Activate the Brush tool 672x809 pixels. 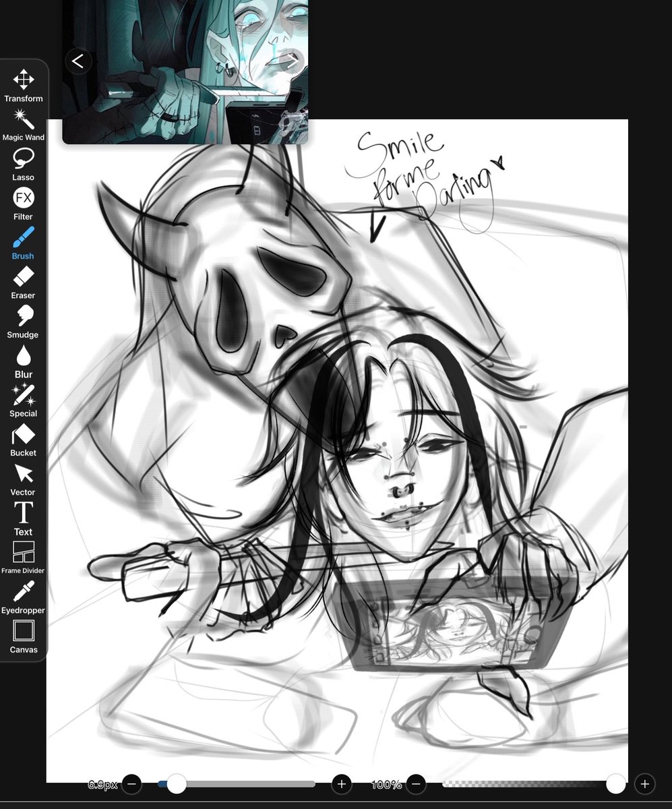pos(24,243)
